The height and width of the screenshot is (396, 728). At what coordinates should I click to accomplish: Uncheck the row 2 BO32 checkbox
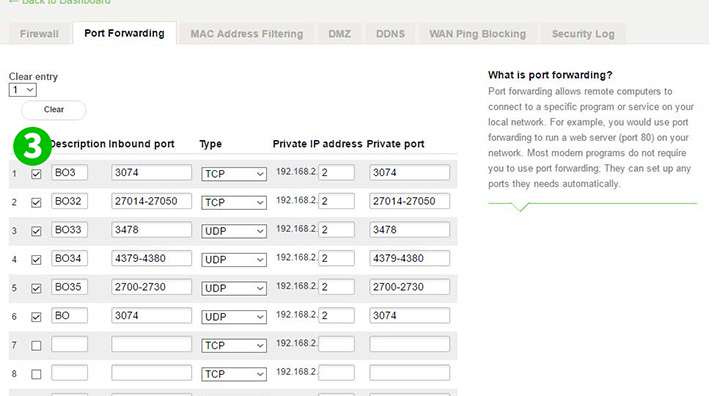tap(36, 203)
